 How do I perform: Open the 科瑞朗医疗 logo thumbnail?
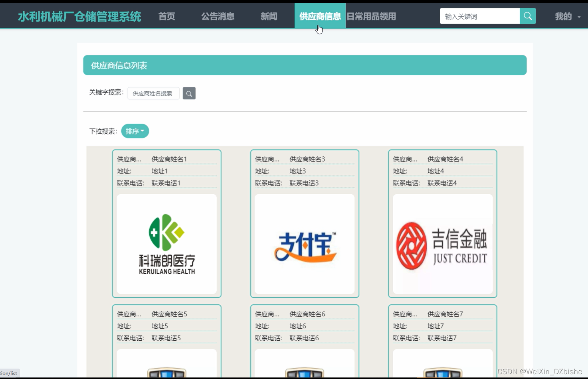[x=167, y=244]
